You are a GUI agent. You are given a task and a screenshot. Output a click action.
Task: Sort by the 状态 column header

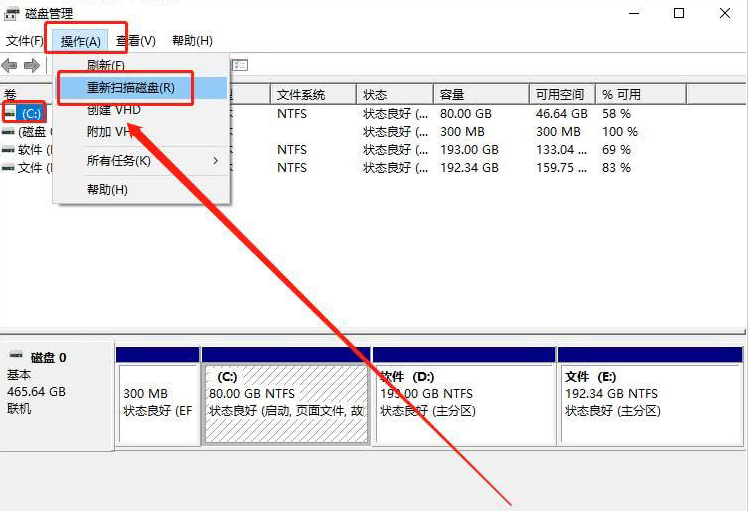395,94
